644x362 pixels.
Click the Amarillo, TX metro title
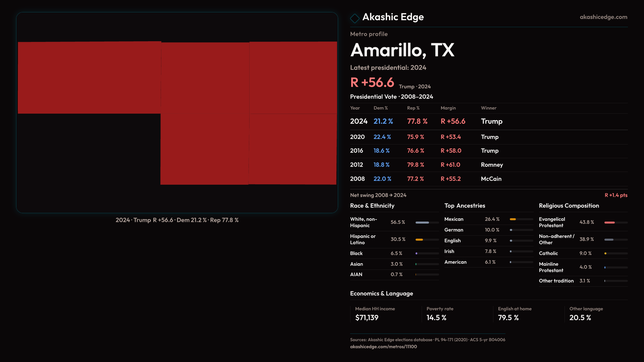pyautogui.click(x=402, y=50)
